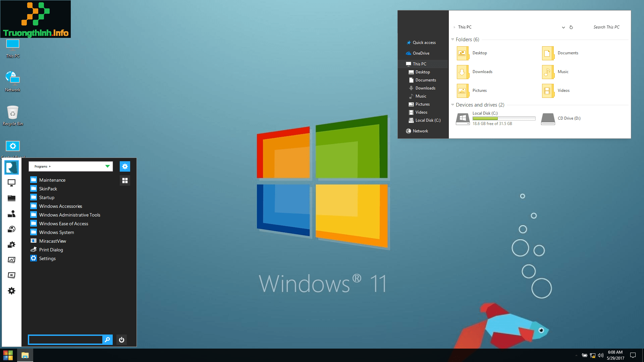Select the CD Drive (D:) item
Screen dimensions: 644x362
(x=561, y=119)
